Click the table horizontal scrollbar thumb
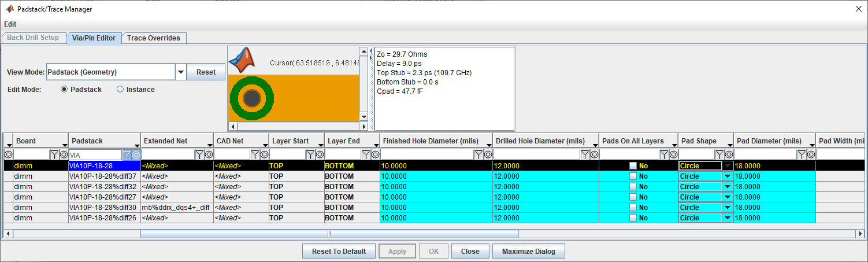This screenshot has height=262, width=868. click(329, 234)
